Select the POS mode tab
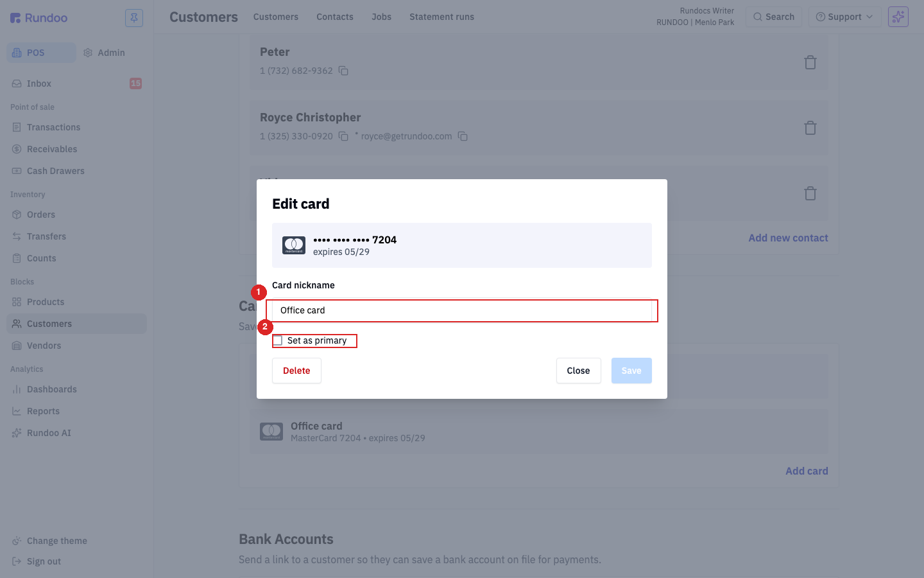Image resolution: width=924 pixels, height=578 pixels. 41,53
